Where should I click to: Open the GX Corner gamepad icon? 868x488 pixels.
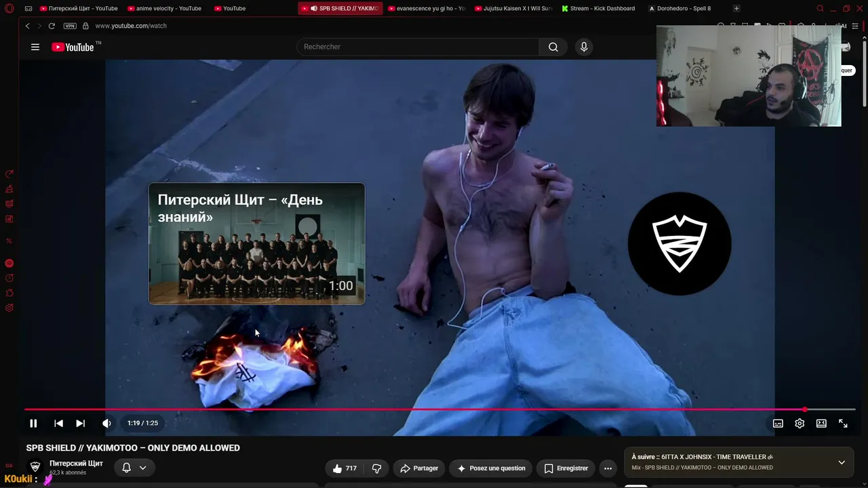coord(28,9)
